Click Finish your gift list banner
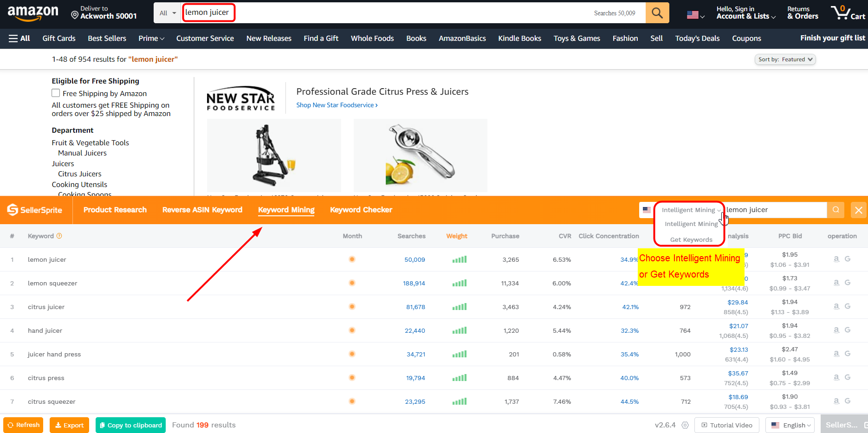This screenshot has width=868, height=433. (833, 38)
